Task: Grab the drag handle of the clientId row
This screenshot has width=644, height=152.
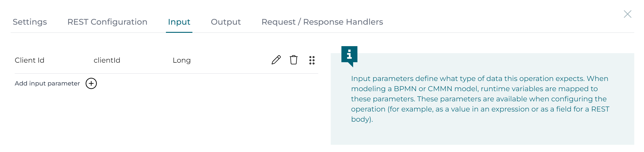Action: click(312, 60)
